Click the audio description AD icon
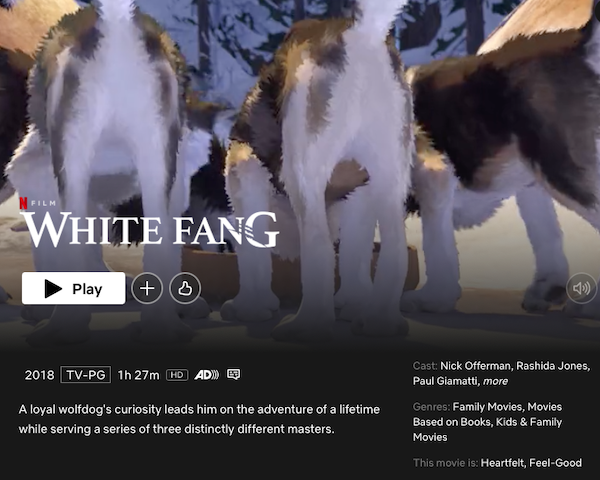Viewport: 600px width, 480px height. pos(207,375)
